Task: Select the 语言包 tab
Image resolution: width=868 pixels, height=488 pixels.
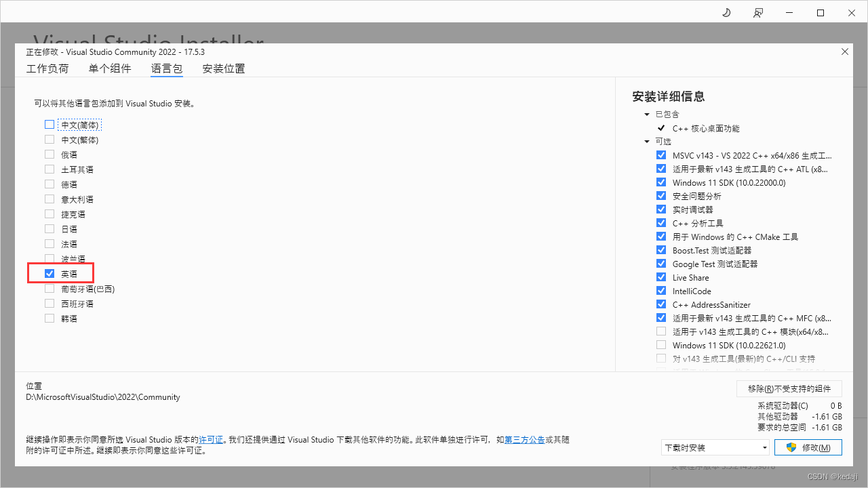Action: (x=167, y=68)
